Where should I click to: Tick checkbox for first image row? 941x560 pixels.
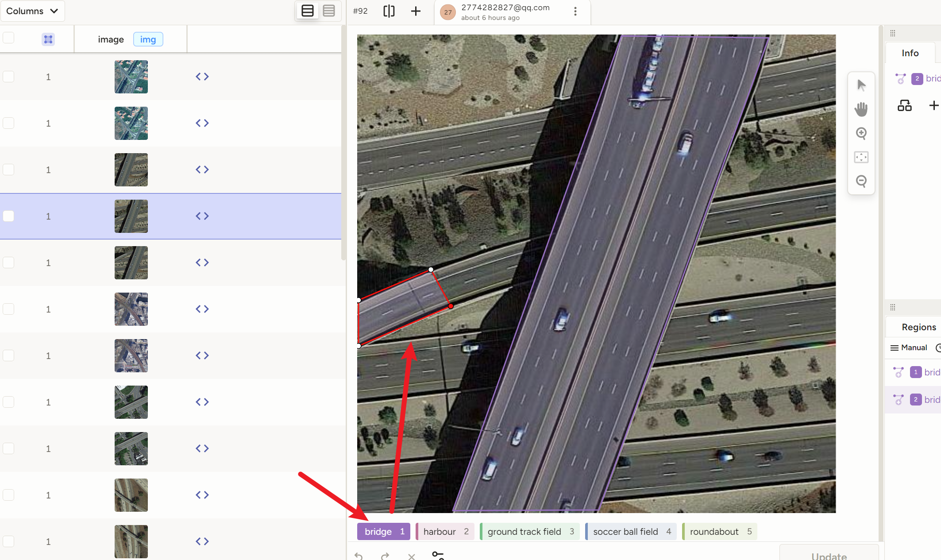click(8, 77)
